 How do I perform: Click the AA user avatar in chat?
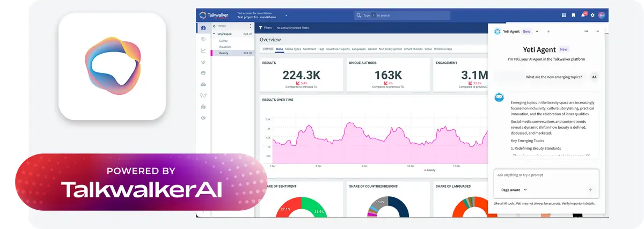[x=594, y=77]
